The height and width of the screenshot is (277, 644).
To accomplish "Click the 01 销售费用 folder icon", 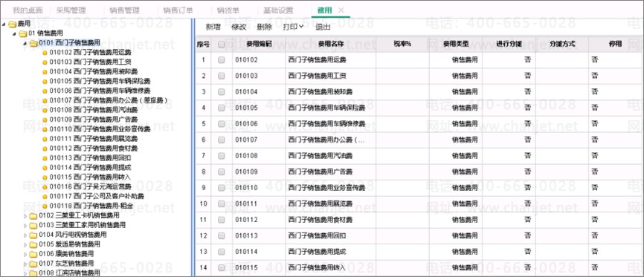I will (x=23, y=33).
